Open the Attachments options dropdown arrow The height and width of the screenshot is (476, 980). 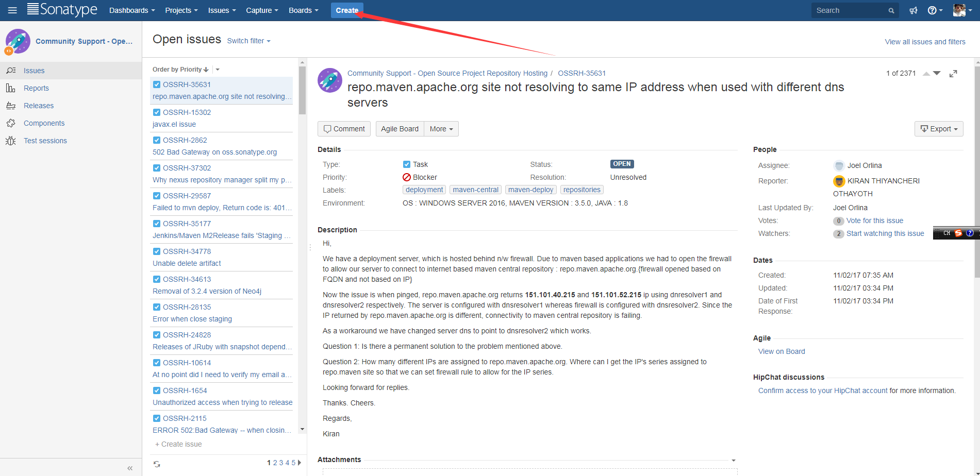tap(734, 461)
